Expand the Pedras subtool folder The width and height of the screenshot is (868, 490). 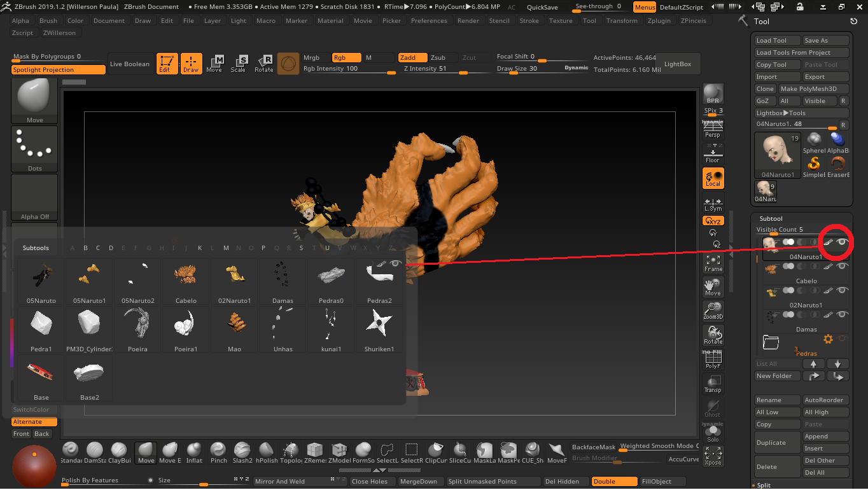(771, 342)
